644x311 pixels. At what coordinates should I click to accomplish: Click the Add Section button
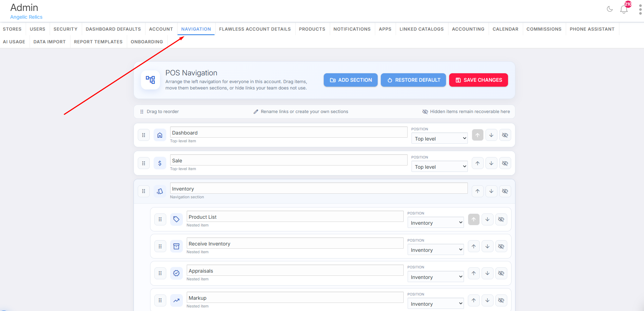coord(351,80)
